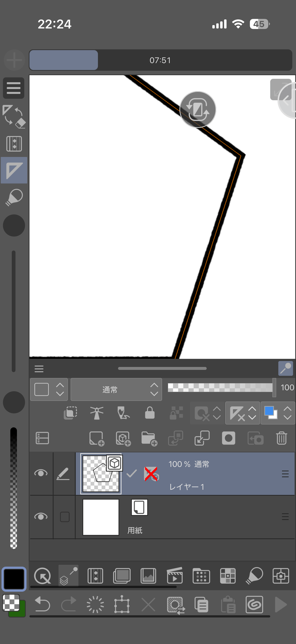Open the Sub View camera palette tab
This screenshot has width=296, height=644.
pos(281,576)
